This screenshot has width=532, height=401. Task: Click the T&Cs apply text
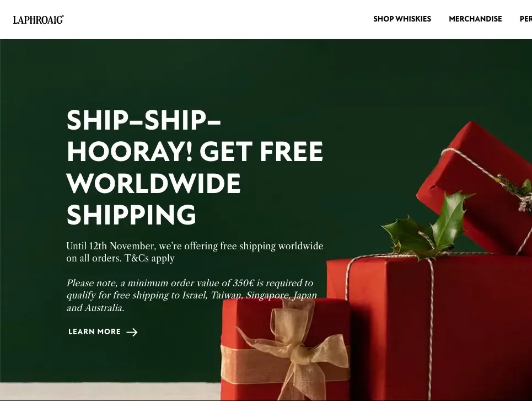pyautogui.click(x=149, y=258)
